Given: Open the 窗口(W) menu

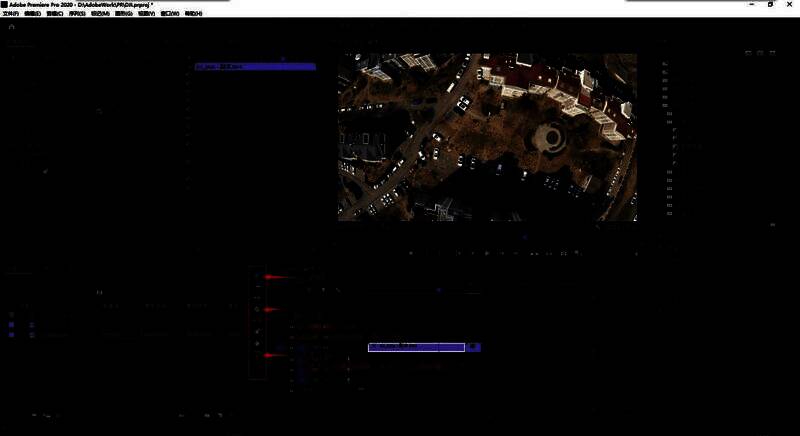Looking at the screenshot, I should (x=169, y=14).
